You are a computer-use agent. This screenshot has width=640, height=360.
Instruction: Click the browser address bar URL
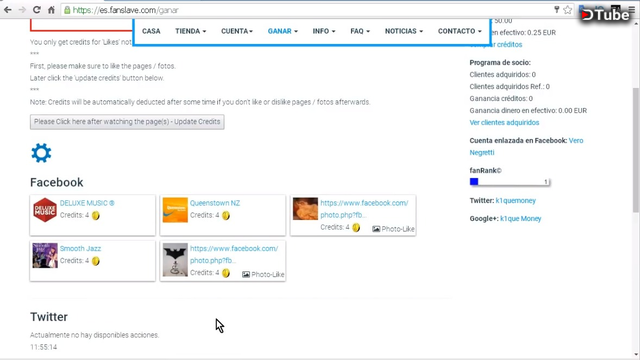tap(125, 10)
